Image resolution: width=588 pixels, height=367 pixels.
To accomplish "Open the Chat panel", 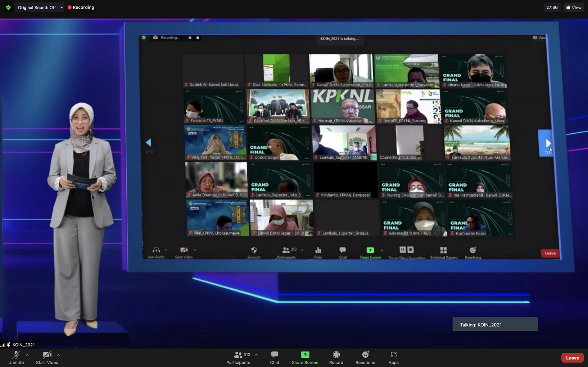I will 275,358.
